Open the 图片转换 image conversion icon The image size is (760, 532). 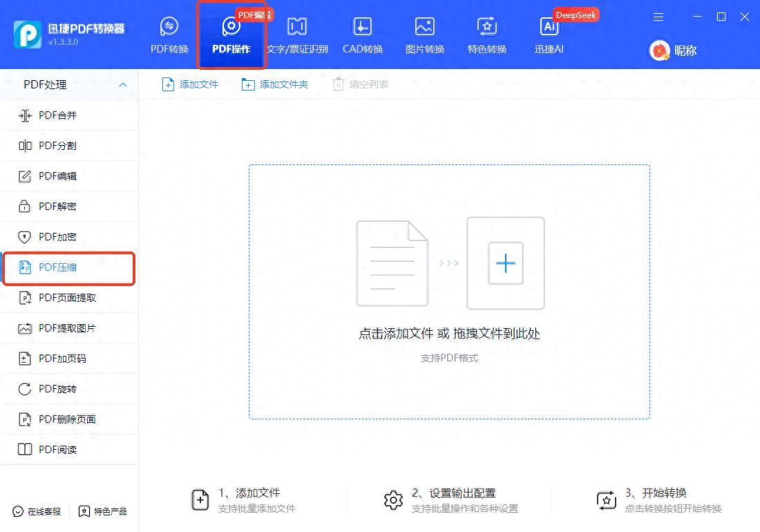pos(424,28)
